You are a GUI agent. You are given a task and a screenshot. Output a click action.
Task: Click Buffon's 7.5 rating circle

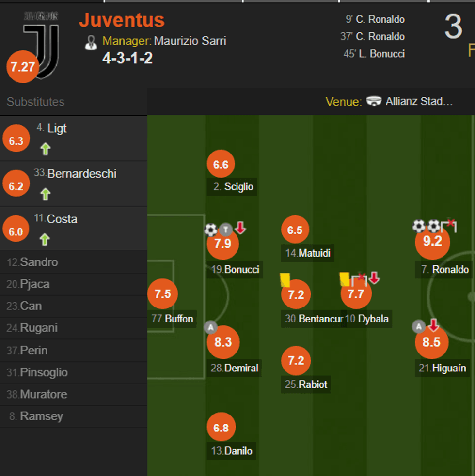(162, 294)
